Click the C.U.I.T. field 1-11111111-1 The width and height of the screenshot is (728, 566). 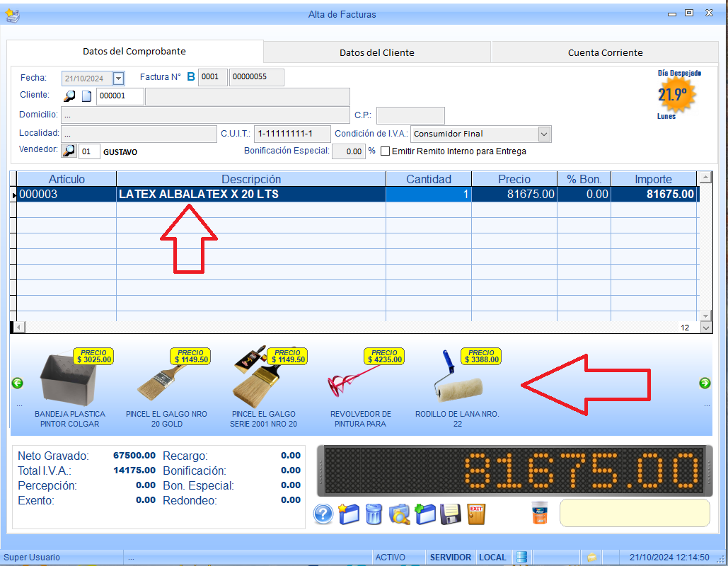(x=292, y=134)
